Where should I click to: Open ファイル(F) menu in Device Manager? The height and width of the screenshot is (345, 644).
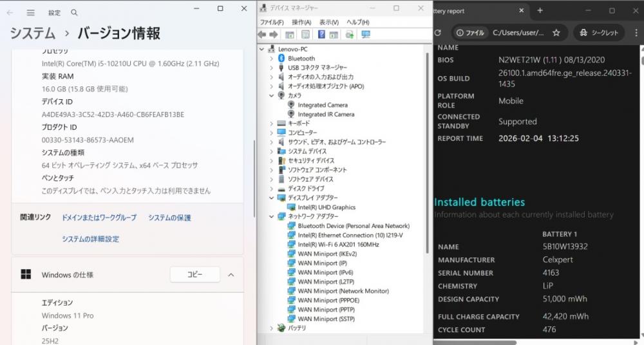[272, 22]
